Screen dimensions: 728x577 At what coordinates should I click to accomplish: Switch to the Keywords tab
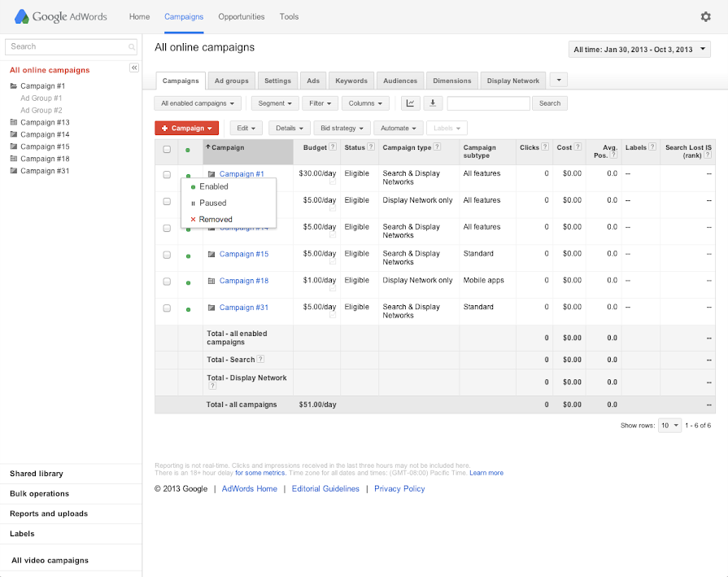point(351,81)
